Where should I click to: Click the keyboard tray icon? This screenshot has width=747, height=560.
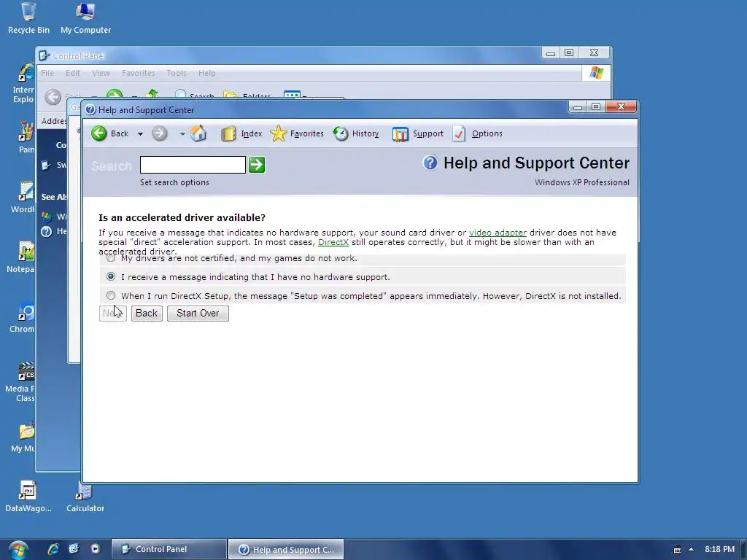(677, 550)
